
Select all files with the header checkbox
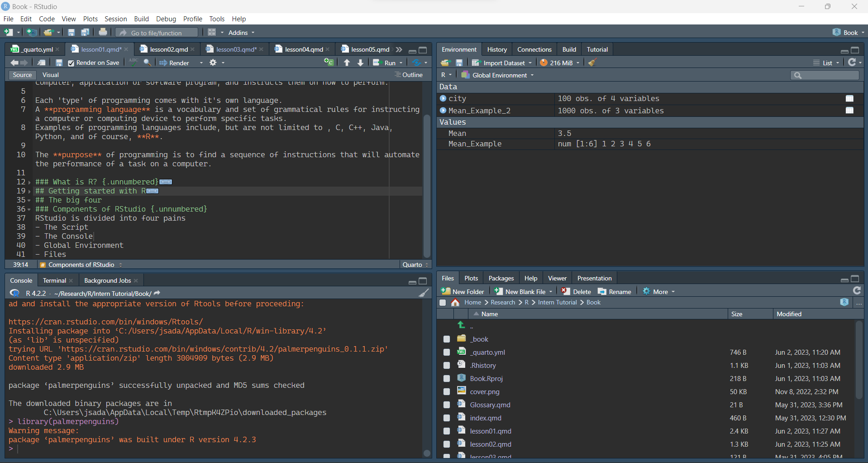(442, 302)
